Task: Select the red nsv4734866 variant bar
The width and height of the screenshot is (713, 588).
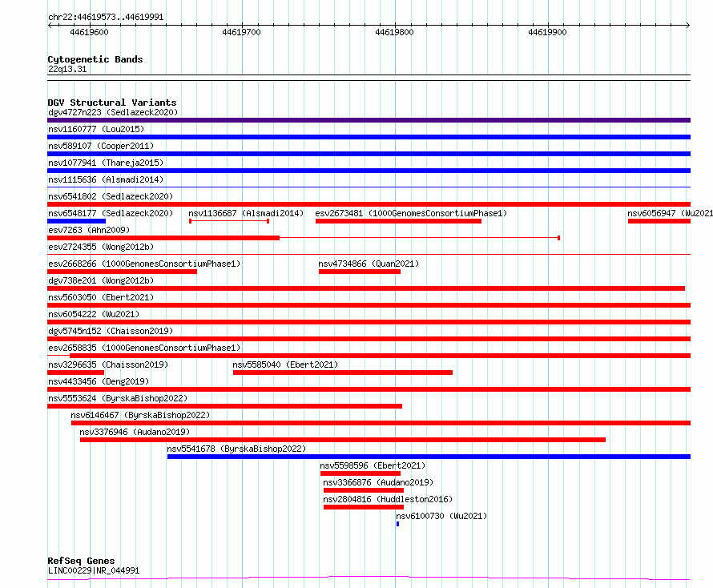Action: tap(360, 272)
